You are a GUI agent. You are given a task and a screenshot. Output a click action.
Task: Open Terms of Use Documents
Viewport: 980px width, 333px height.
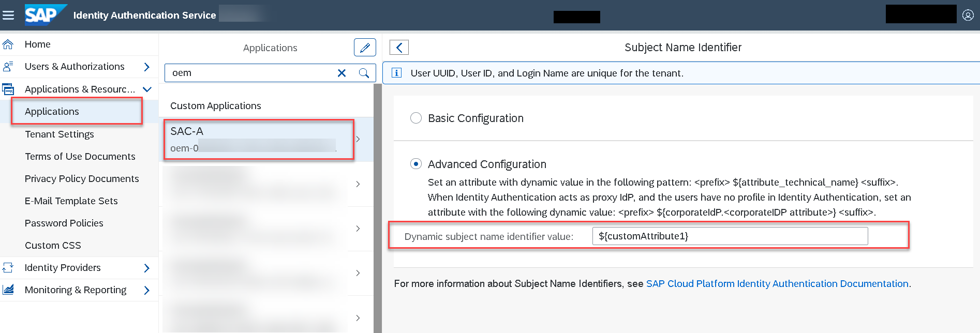(x=79, y=156)
